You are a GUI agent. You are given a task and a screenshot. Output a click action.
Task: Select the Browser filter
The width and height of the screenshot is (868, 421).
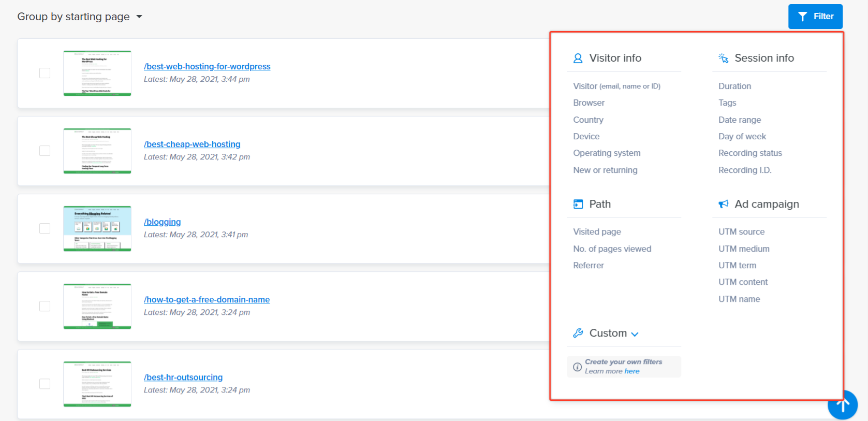(589, 103)
